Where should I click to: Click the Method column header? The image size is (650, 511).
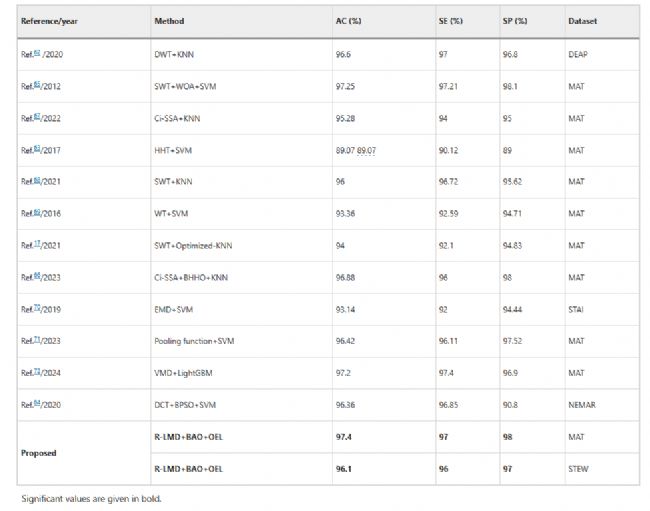pos(169,20)
